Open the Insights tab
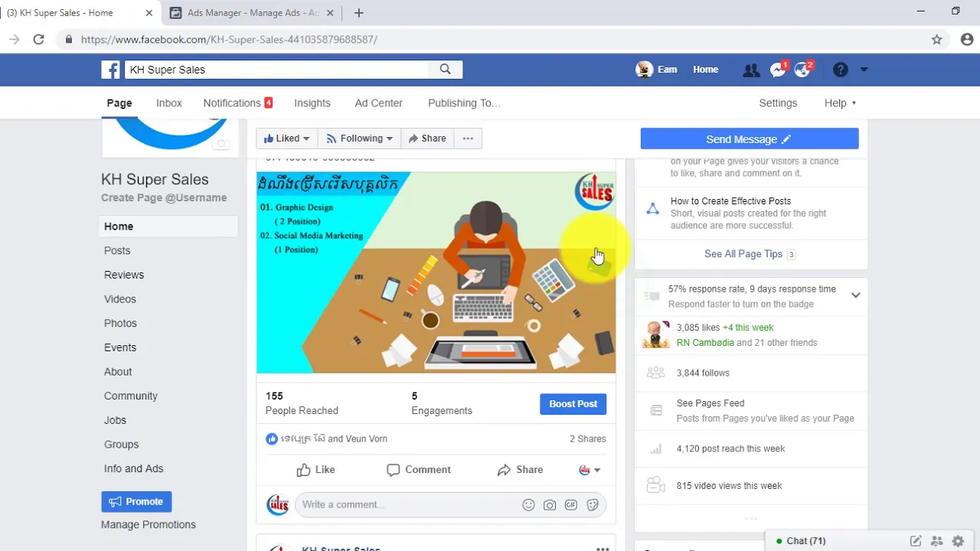The image size is (980, 551). coord(312,103)
